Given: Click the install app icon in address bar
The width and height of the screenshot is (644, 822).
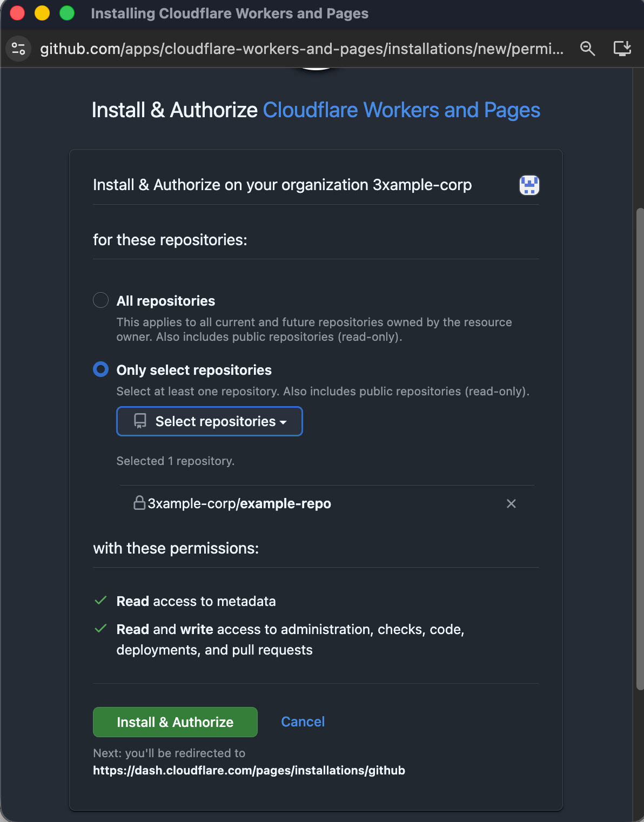Looking at the screenshot, I should click(x=622, y=49).
